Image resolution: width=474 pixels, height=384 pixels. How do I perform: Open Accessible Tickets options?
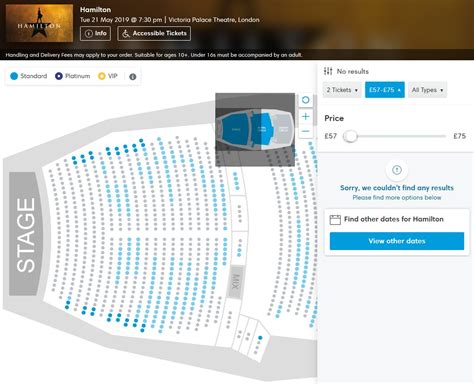click(x=154, y=33)
